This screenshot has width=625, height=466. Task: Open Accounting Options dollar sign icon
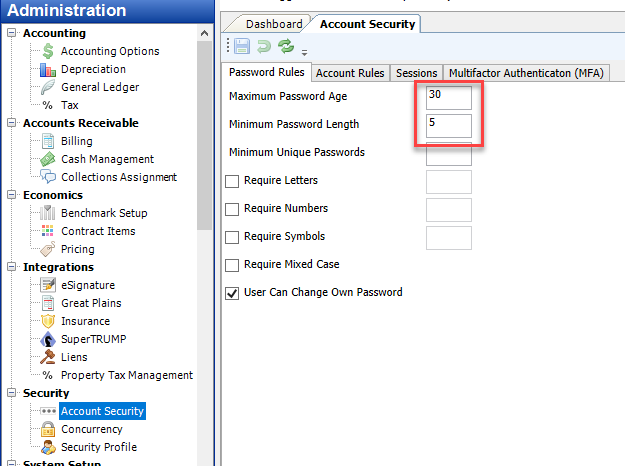click(x=48, y=51)
